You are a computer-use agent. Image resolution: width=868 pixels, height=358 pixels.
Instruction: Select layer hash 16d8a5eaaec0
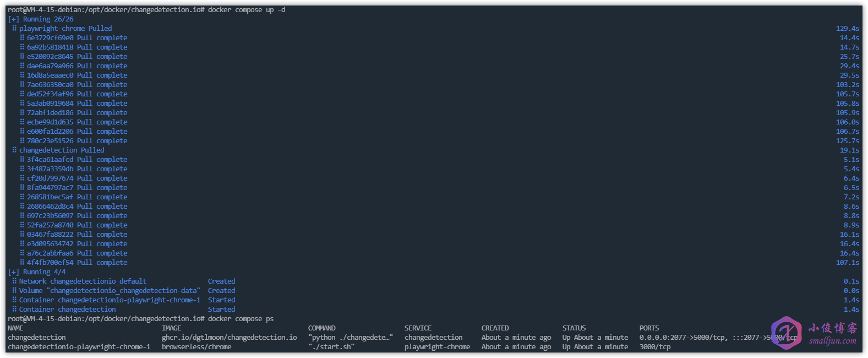(x=50, y=75)
